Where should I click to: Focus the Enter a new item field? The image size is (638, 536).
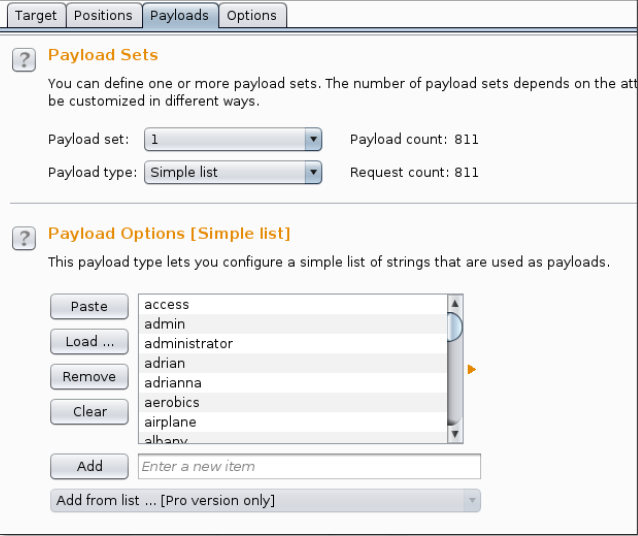(x=309, y=466)
